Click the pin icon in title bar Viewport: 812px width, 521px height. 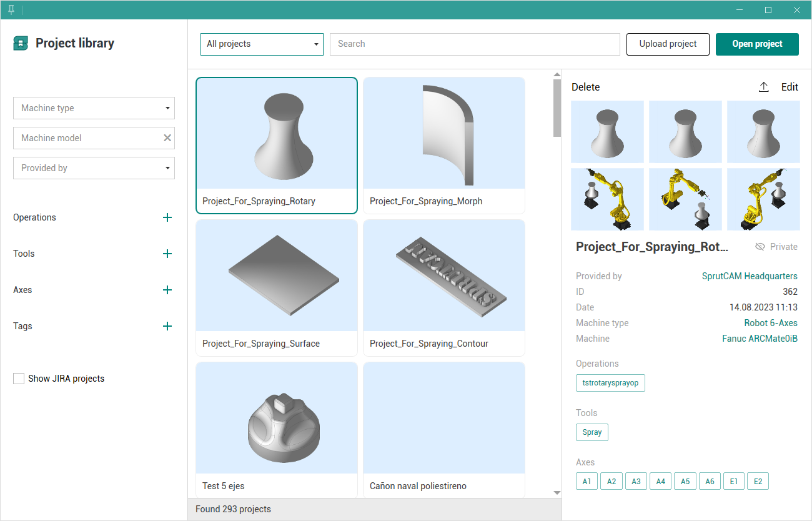point(11,9)
